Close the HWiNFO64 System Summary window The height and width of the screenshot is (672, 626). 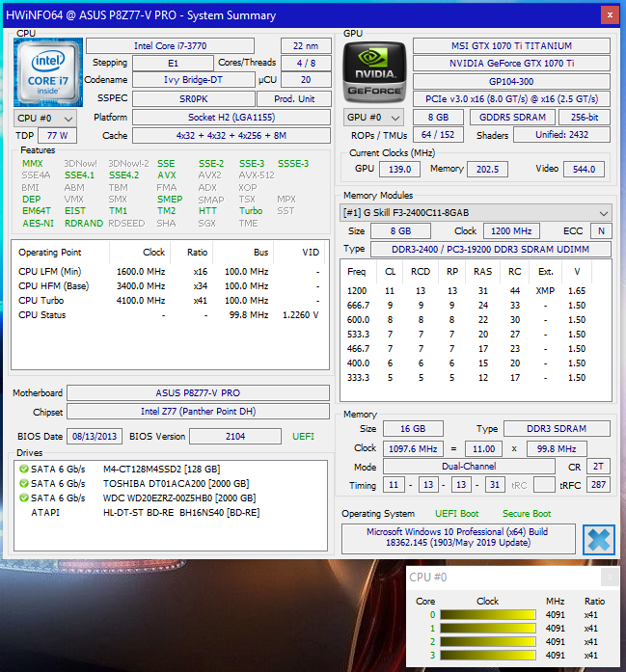610,15
